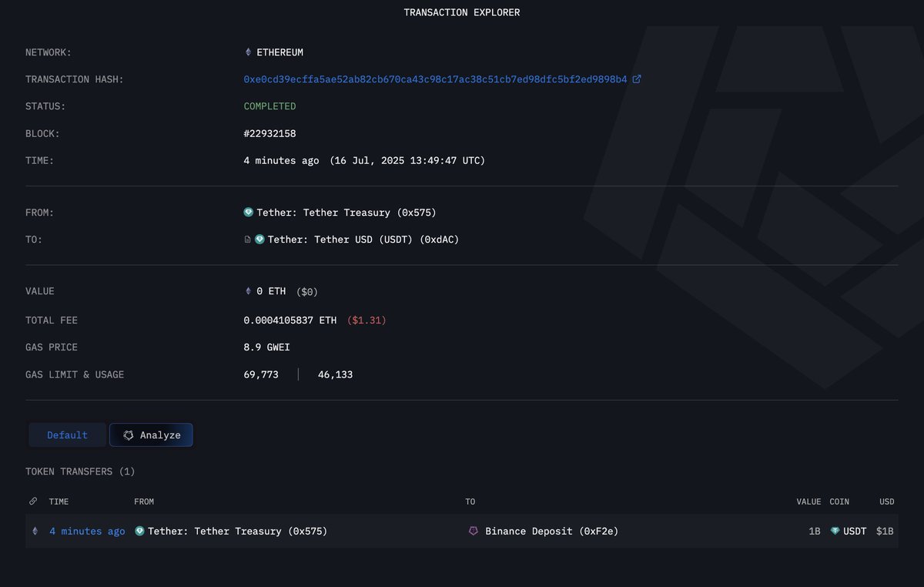Click block number #22932158
The image size is (924, 587).
pos(269,134)
